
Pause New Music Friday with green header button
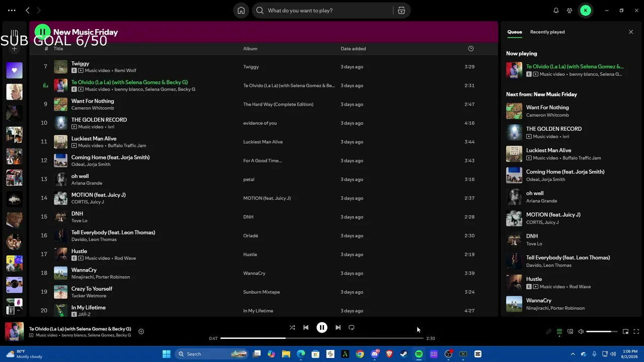pos(43,32)
